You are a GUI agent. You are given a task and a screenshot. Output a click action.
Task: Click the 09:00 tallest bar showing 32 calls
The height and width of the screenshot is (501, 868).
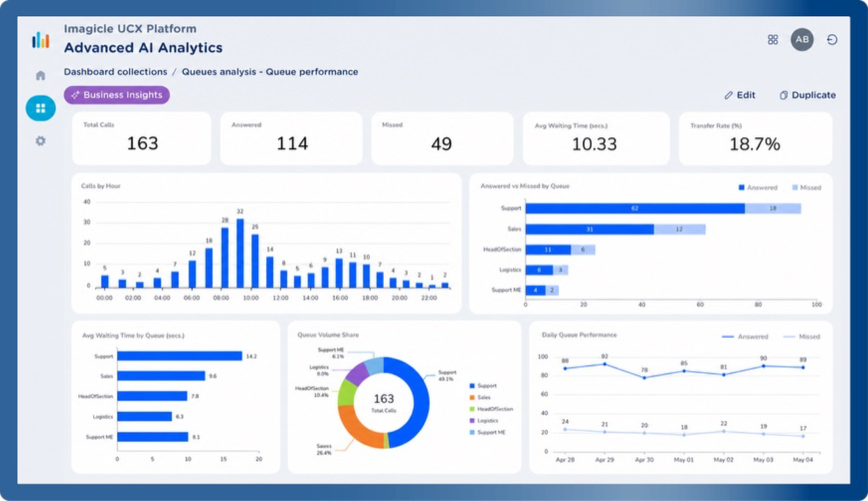[240, 253]
